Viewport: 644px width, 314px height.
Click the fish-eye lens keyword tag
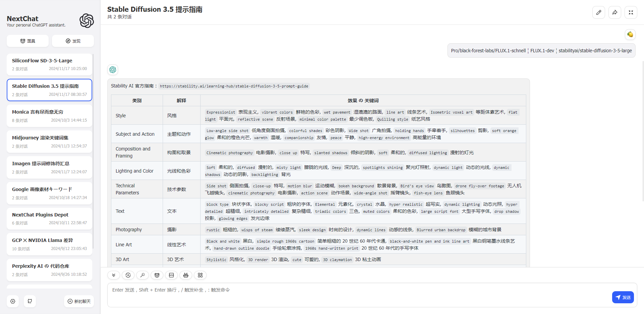[x=428, y=193]
